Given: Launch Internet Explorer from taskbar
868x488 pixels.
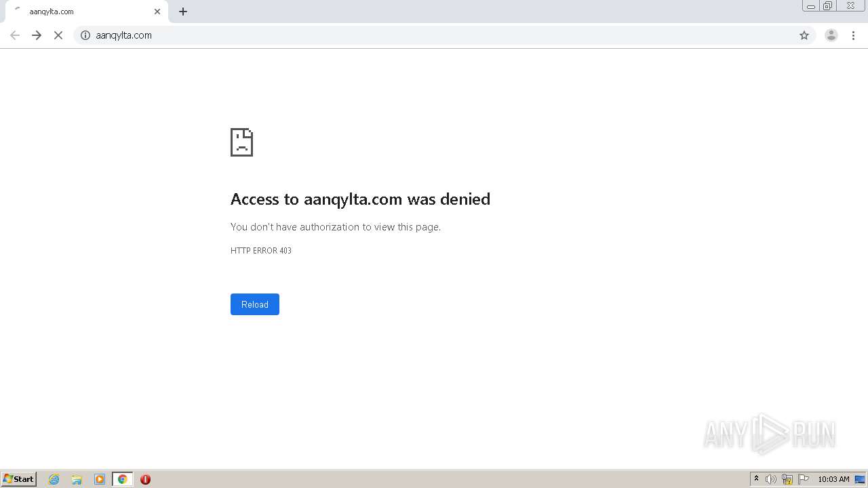Looking at the screenshot, I should click(x=54, y=479).
